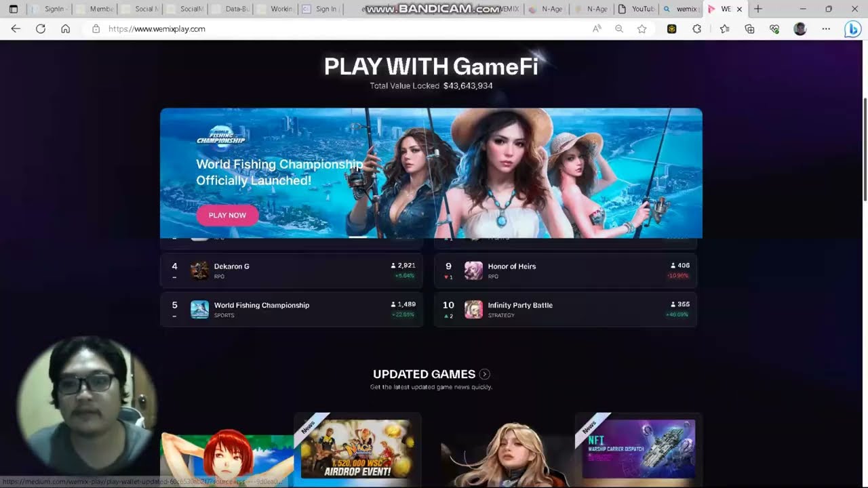Image resolution: width=868 pixels, height=488 pixels.
Task: Click the World Fishing Championship game icon
Action: tap(199, 310)
